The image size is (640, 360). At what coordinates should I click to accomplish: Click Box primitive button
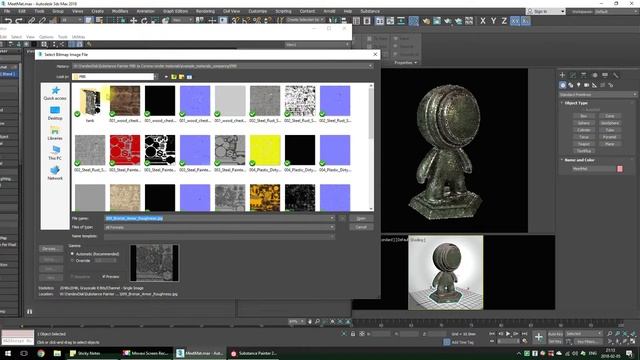click(584, 116)
